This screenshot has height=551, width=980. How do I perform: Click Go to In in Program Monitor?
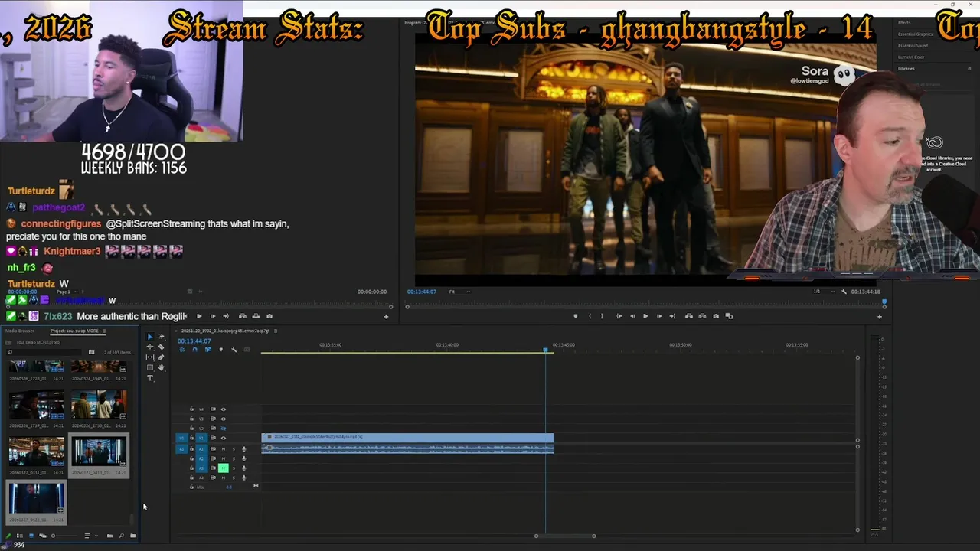pos(619,316)
